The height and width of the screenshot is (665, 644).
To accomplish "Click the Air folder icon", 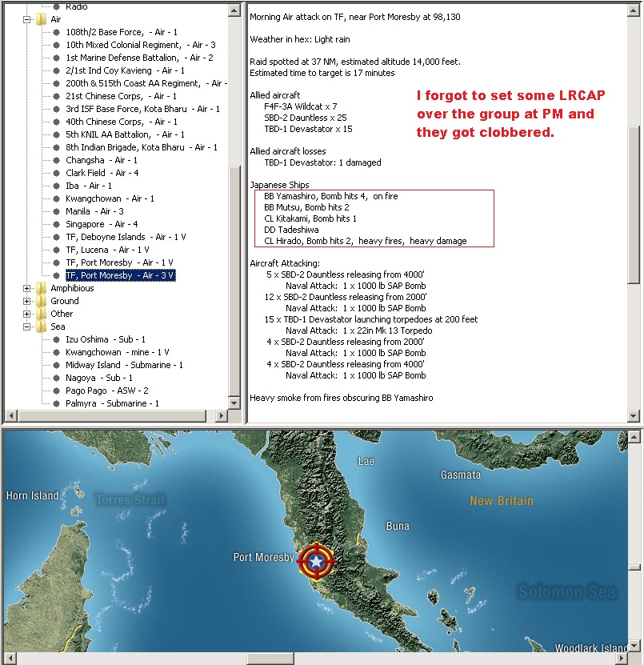I will [x=41, y=19].
